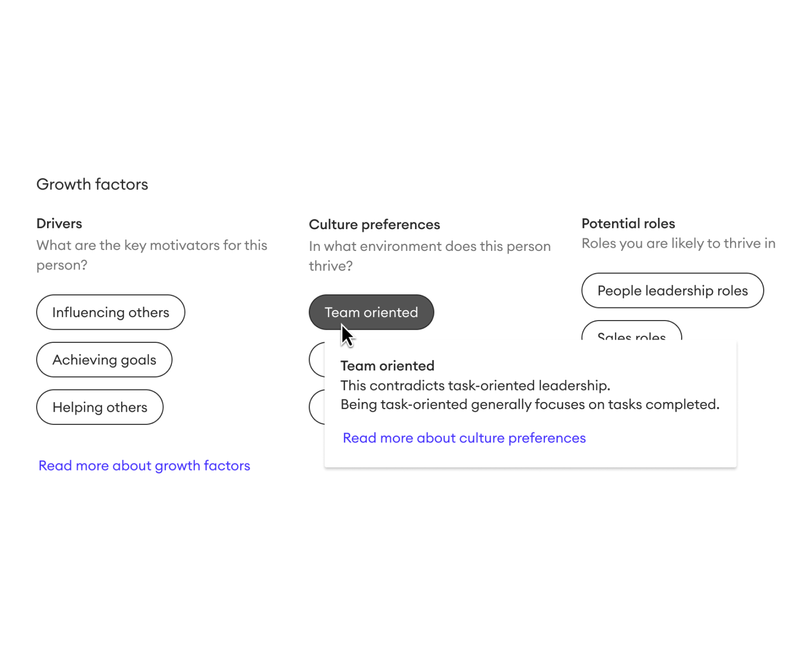Click the Sales roles chip
This screenshot has width=812, height=653.
[631, 336]
